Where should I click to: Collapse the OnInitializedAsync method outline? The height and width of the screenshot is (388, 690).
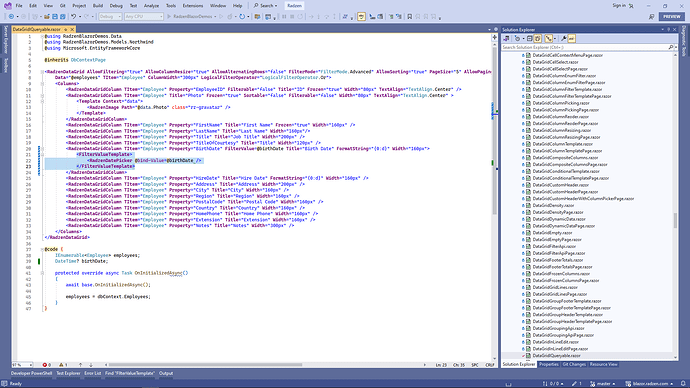(x=42, y=273)
